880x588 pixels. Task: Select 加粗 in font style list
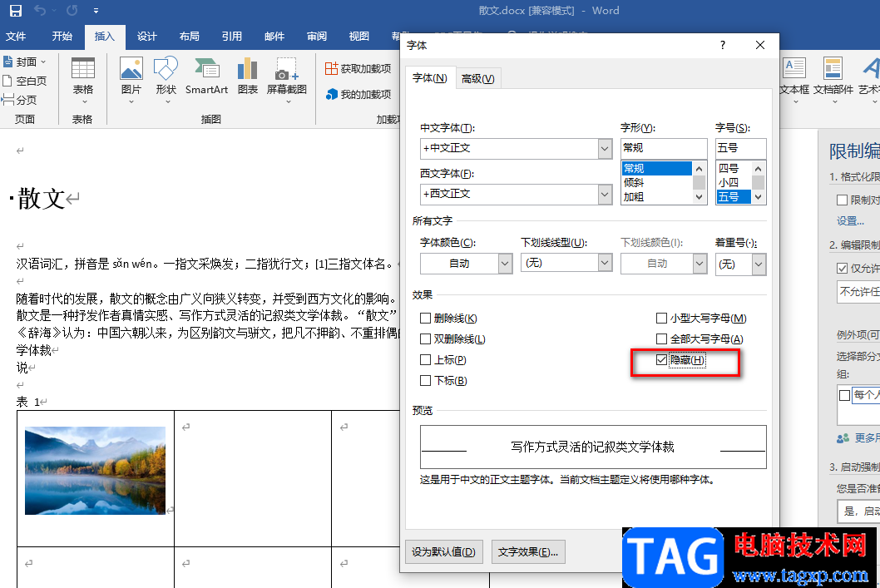click(656, 197)
